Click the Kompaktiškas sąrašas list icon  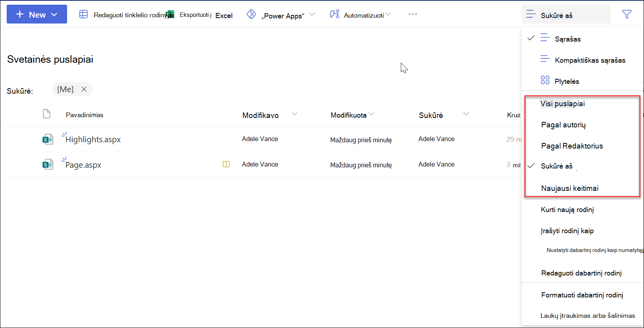click(545, 59)
